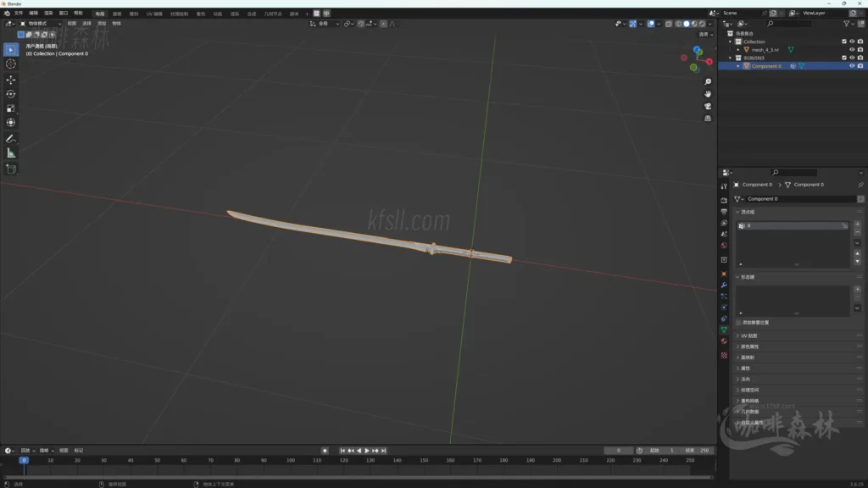Select the 3D Cursor tool
The width and height of the screenshot is (868, 488).
pyautogui.click(x=10, y=65)
